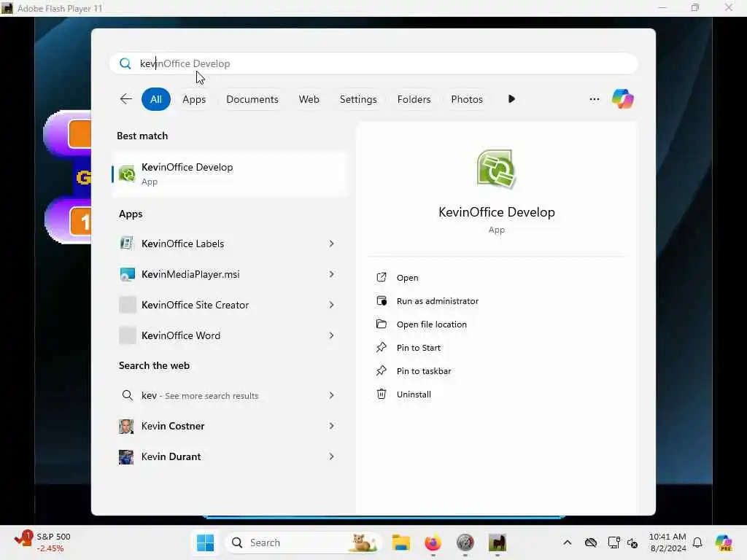Switch to the Web filter tab

point(309,99)
